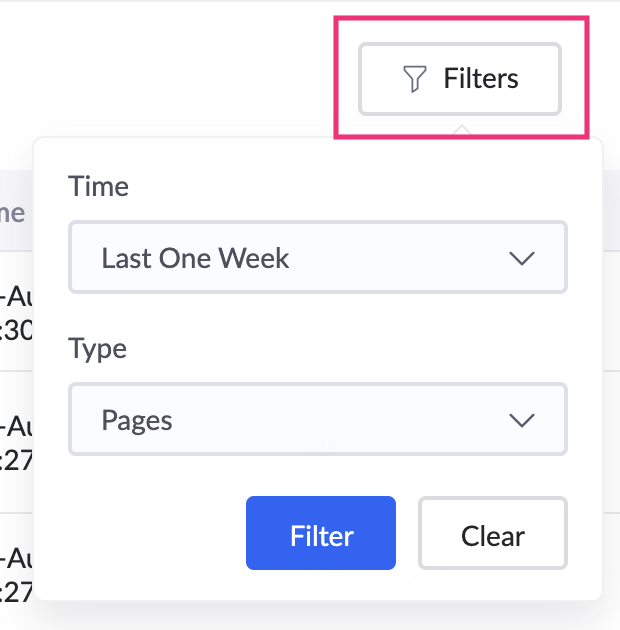620x630 pixels.
Task: Expand the Time dropdown chevron
Action: click(x=522, y=258)
